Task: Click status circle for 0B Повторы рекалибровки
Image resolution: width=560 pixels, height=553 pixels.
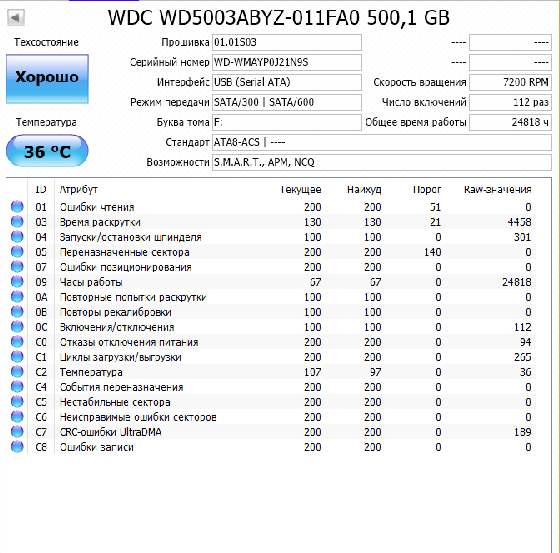Action: click(17, 312)
